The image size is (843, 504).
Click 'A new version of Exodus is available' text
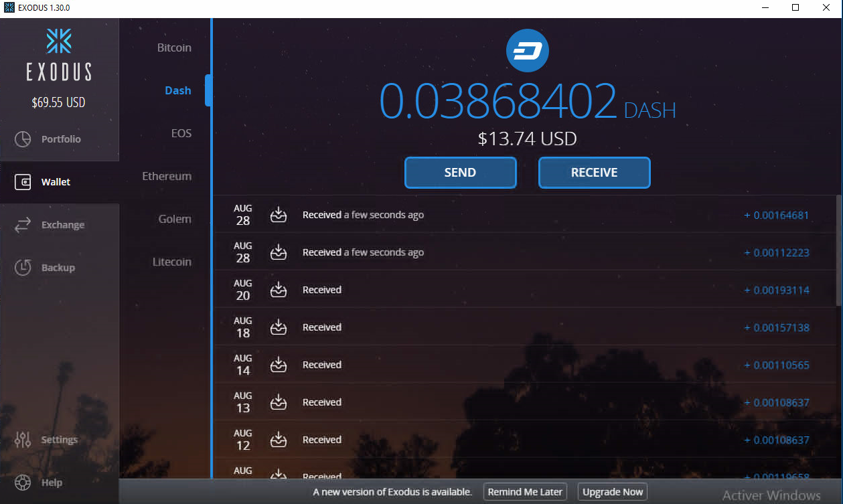(x=392, y=492)
